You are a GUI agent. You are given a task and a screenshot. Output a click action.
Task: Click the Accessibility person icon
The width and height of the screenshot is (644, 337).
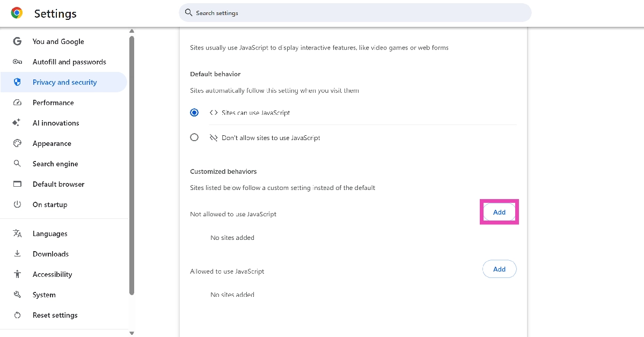[x=17, y=274]
